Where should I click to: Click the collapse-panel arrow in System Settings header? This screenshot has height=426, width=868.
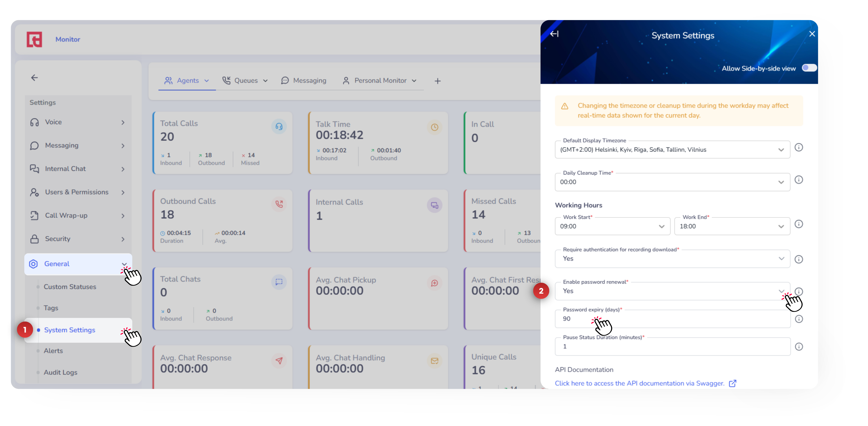554,34
